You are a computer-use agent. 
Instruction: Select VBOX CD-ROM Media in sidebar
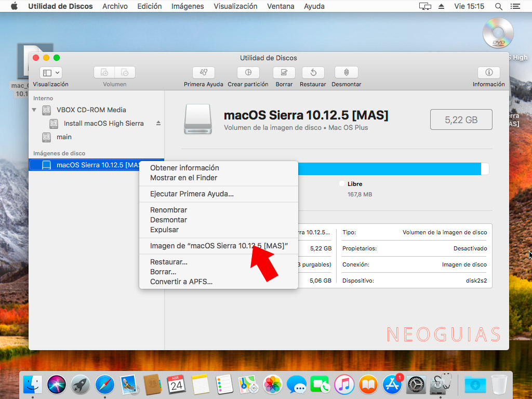click(91, 110)
